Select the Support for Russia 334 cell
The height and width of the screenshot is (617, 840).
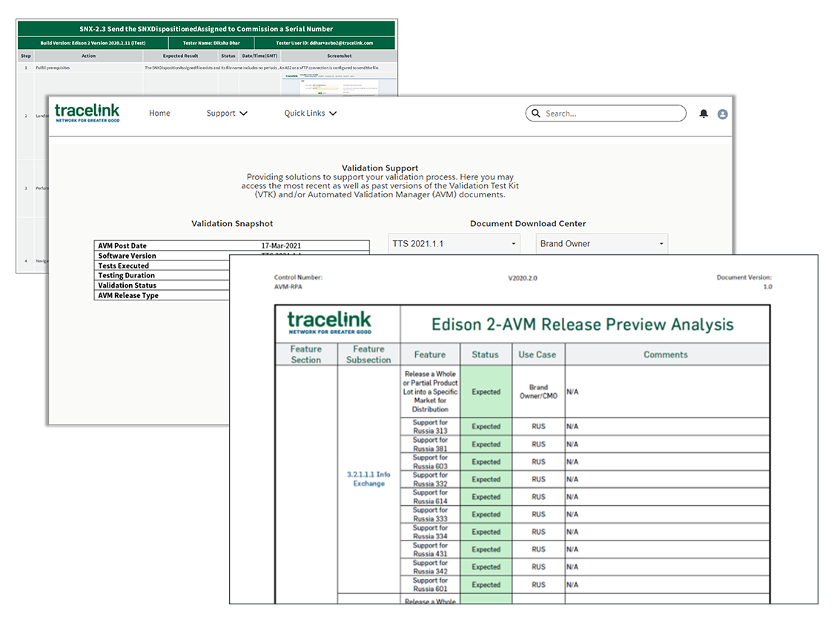click(430, 532)
